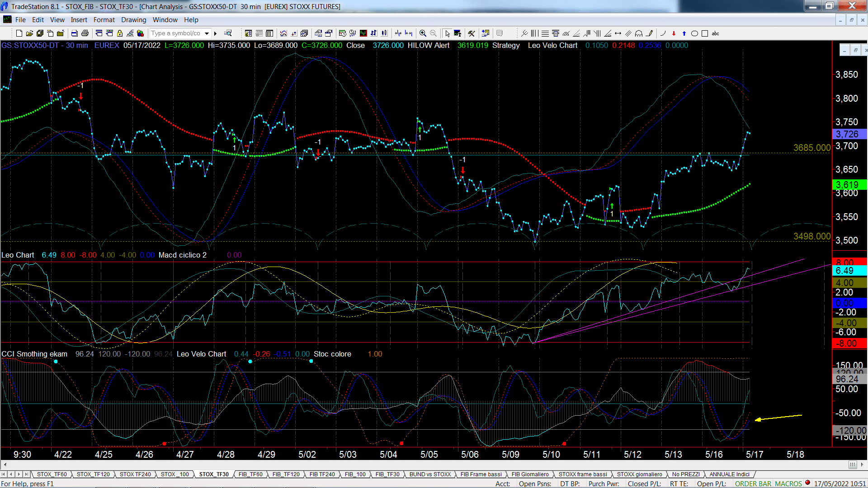
Task: Click the next-tab scroll arrow at bottom left
Action: click(x=19, y=474)
